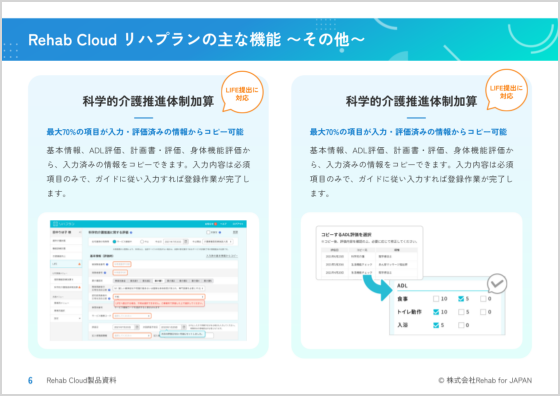Uncheck the トイレ動作 10 checkbox
The width and height of the screenshot is (560, 396).
(x=436, y=312)
